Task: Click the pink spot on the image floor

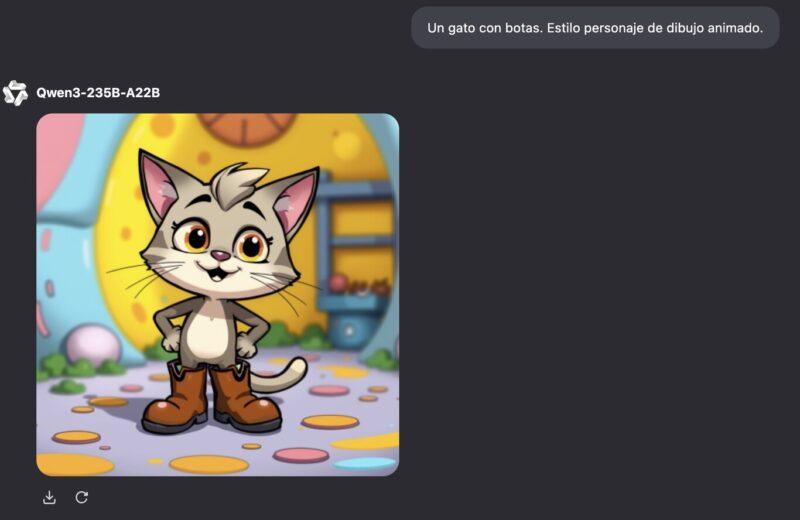Action: (301, 455)
